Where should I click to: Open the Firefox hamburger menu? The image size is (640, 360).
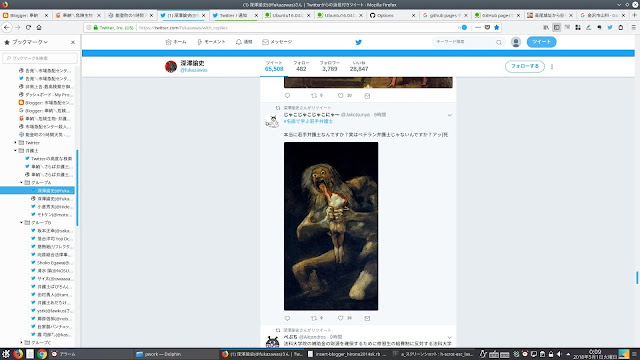[633, 27]
